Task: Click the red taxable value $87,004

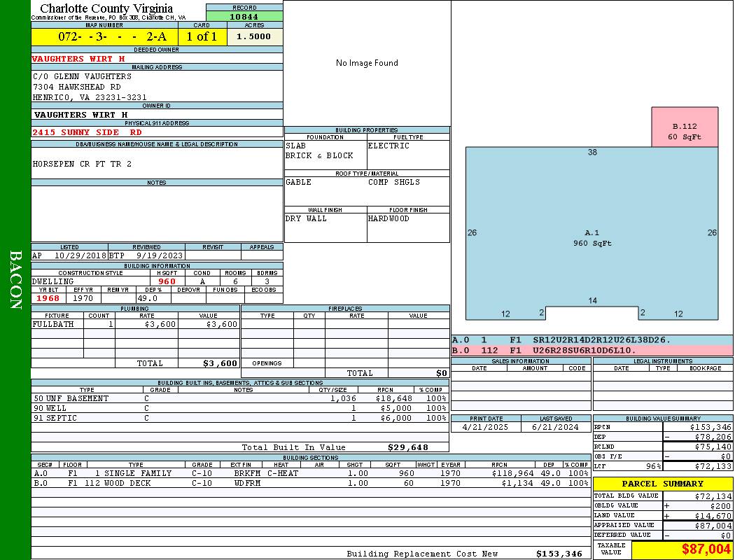Action: tap(681, 549)
